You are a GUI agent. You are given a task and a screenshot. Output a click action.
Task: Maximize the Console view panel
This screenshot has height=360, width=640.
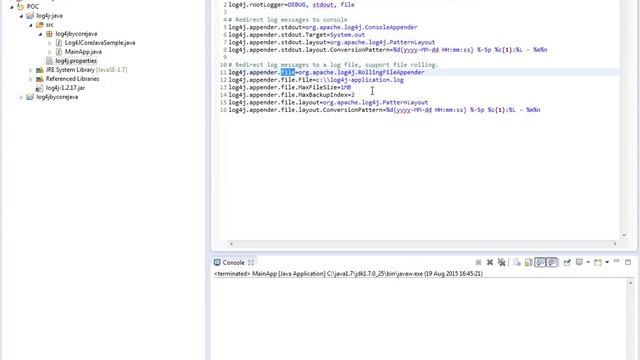[x=628, y=262]
